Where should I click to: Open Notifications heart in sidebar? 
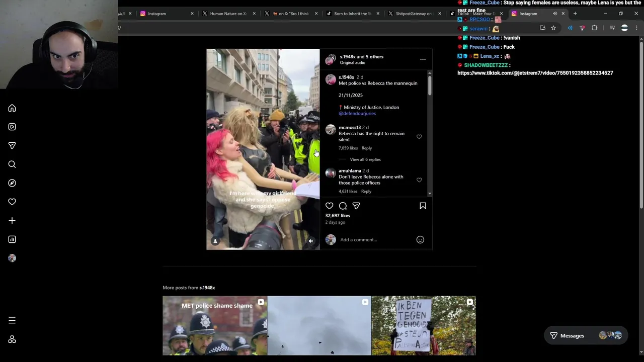(12, 202)
